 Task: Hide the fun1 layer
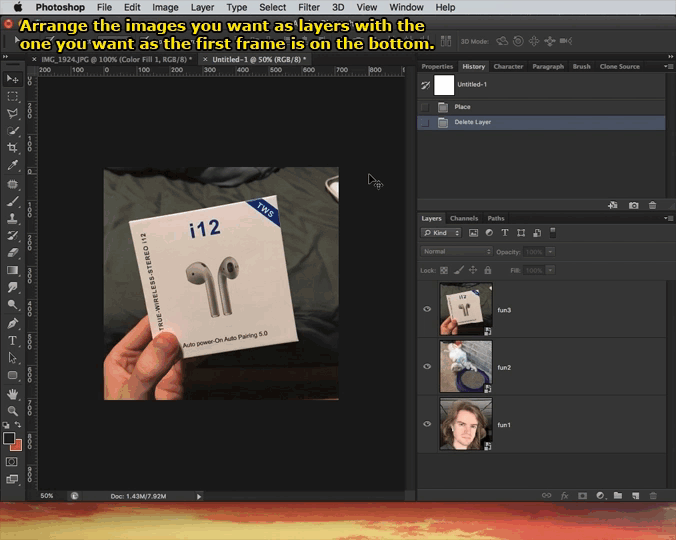pyautogui.click(x=427, y=424)
